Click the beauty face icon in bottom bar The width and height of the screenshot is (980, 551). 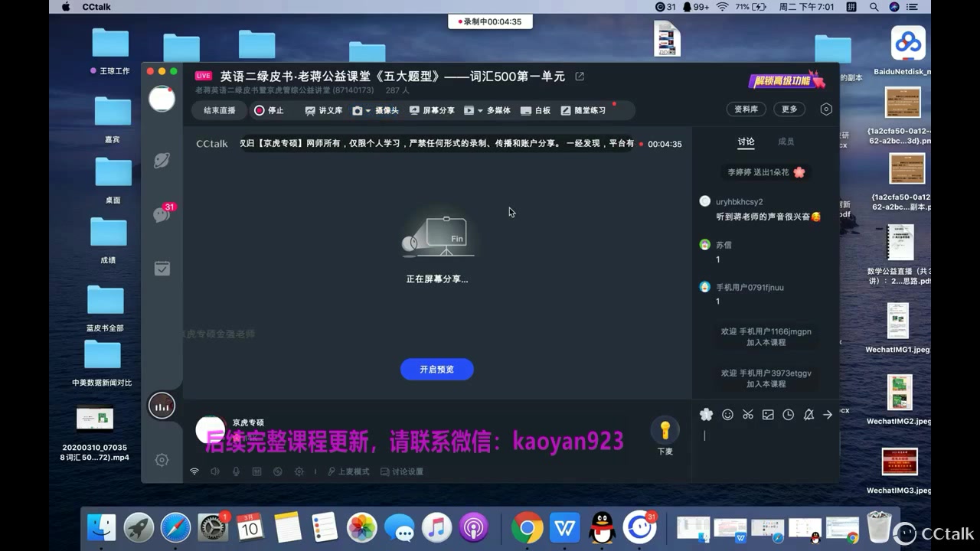(x=278, y=471)
